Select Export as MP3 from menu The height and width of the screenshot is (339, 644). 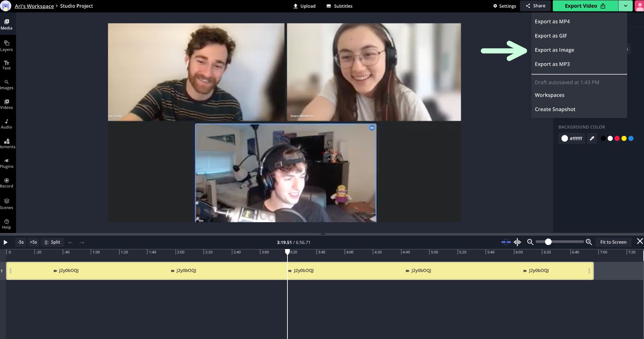pos(552,64)
